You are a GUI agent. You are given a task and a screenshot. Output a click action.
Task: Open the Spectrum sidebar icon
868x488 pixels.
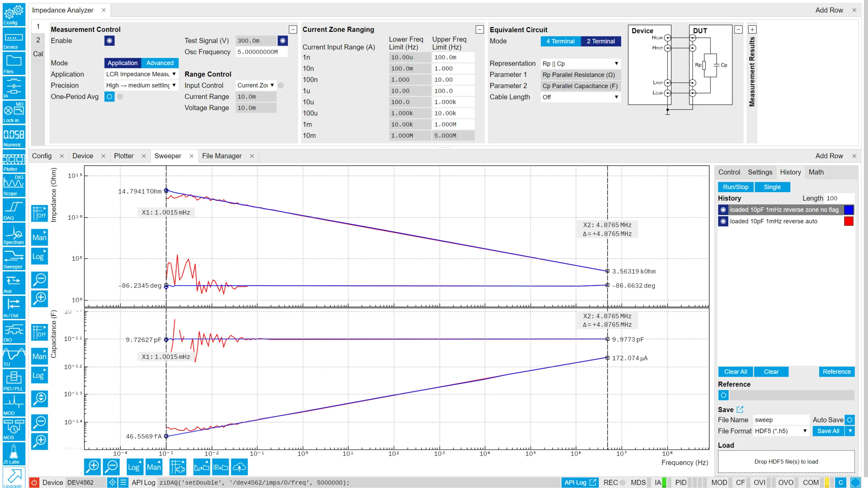pyautogui.click(x=14, y=234)
